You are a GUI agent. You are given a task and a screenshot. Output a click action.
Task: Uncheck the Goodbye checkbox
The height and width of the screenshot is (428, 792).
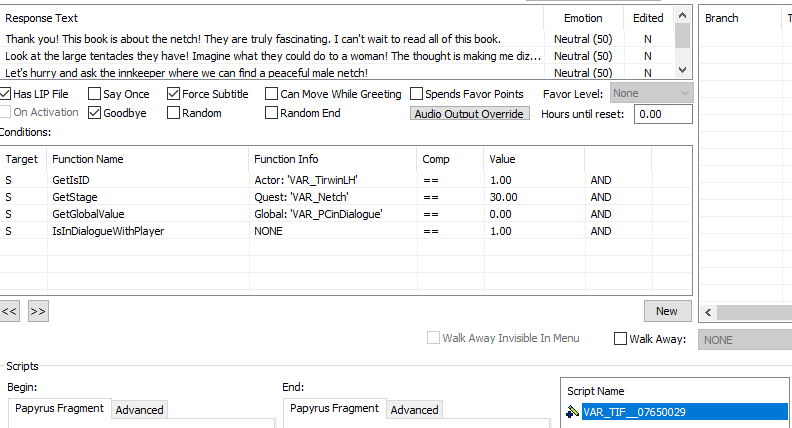(94, 113)
